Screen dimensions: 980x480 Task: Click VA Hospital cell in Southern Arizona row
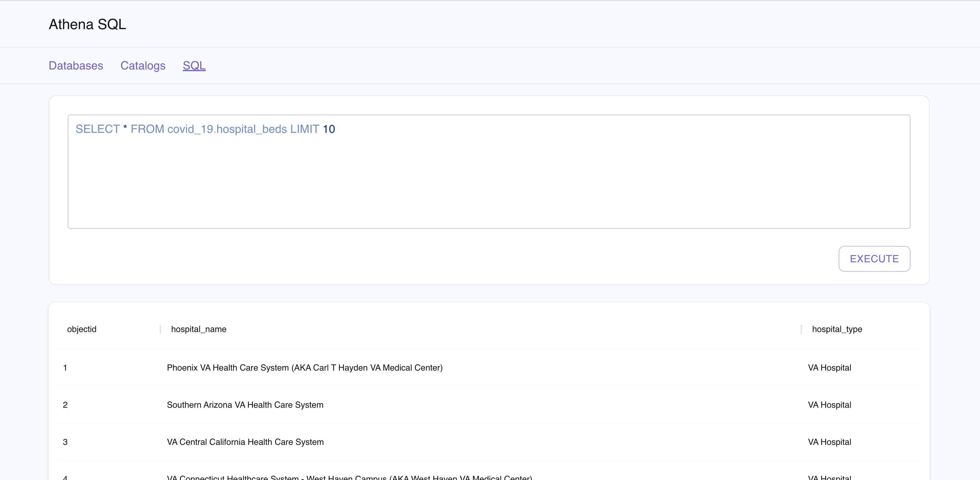[x=829, y=405]
